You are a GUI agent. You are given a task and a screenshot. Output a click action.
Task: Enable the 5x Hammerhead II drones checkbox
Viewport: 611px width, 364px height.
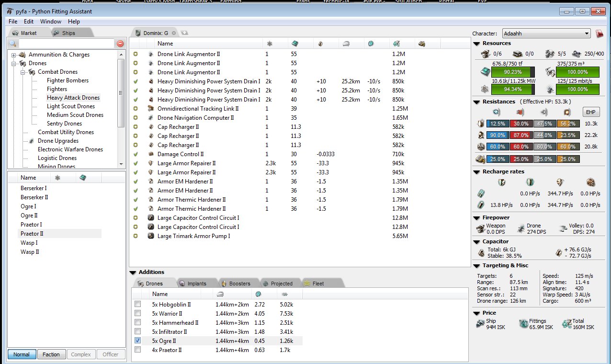[x=138, y=322]
